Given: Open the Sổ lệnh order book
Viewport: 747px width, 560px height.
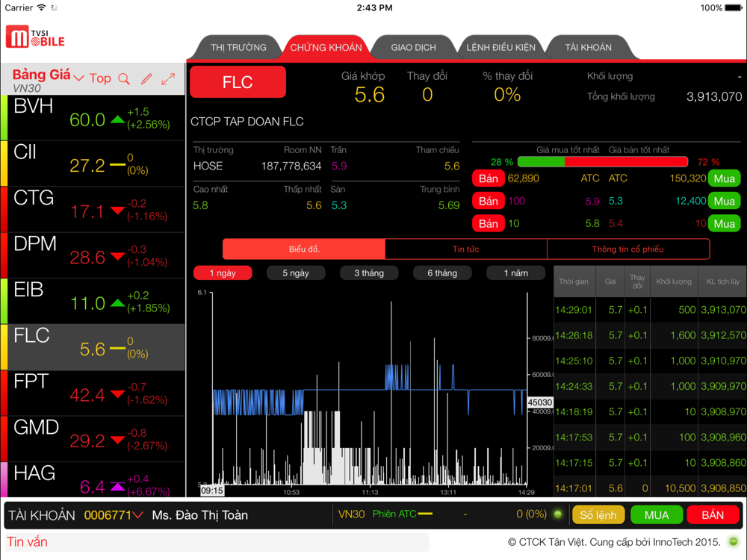Looking at the screenshot, I should point(598,514).
